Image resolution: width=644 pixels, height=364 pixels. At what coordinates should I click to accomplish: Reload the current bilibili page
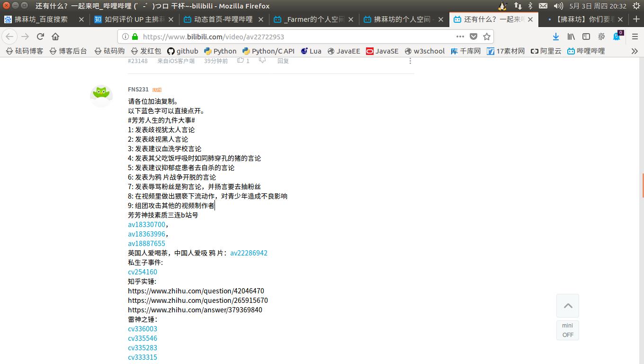(x=40, y=36)
